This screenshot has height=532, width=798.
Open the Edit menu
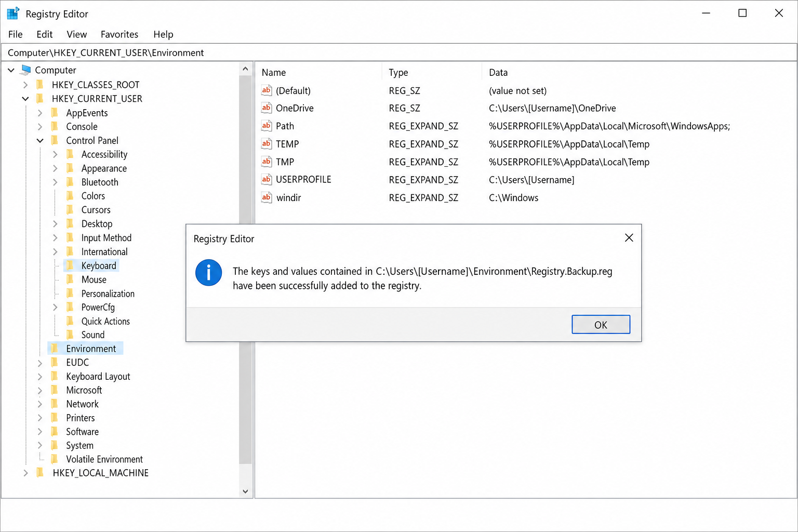point(45,34)
